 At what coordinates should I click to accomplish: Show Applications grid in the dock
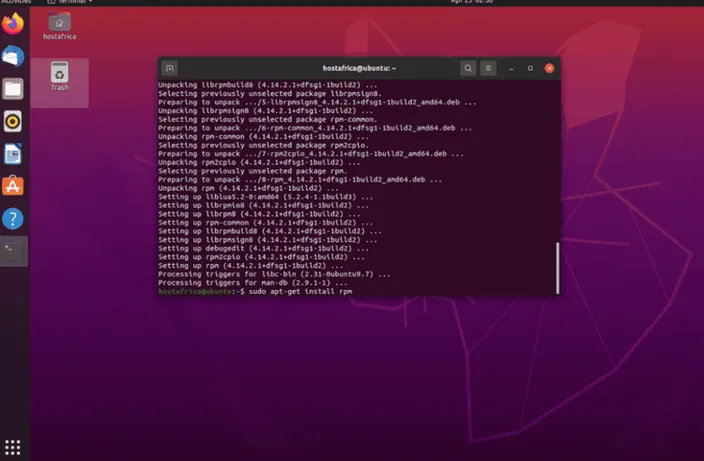(x=13, y=447)
